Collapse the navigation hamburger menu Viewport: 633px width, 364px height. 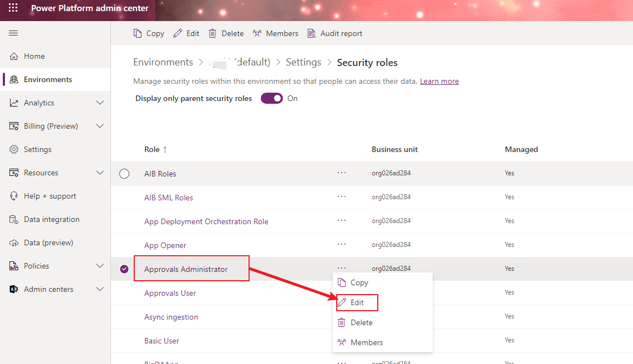coord(13,33)
